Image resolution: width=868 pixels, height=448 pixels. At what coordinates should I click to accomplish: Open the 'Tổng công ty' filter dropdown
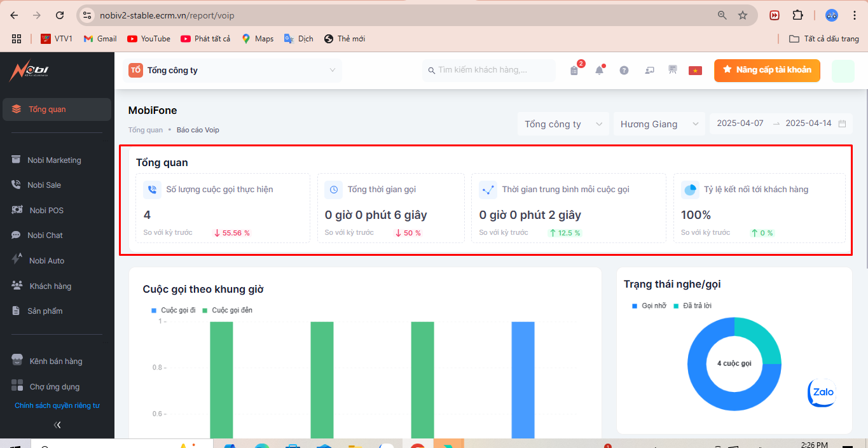click(563, 124)
